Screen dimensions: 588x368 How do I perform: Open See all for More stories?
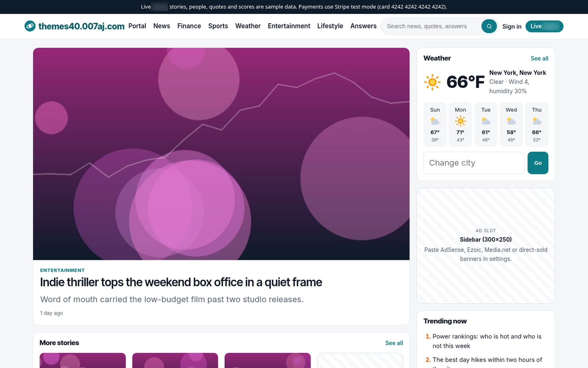pyautogui.click(x=394, y=343)
